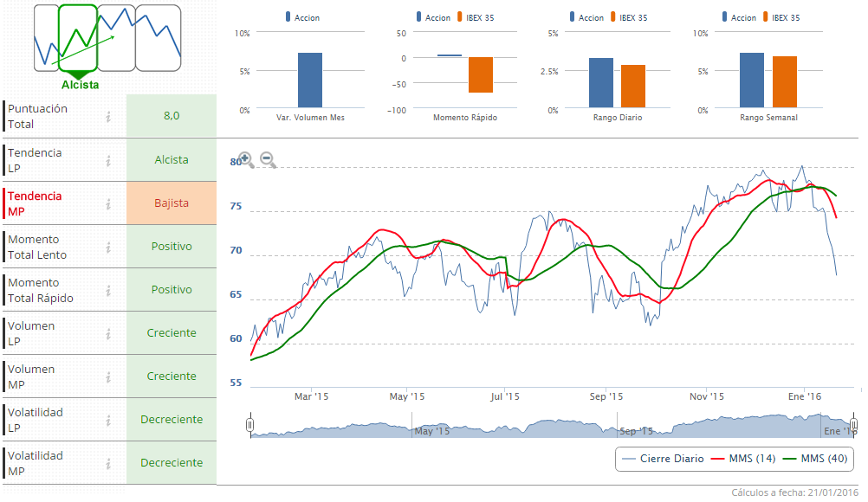The height and width of the screenshot is (502, 868).
Task: Click the blue Accion bar in Rango Semanal
Action: tap(752, 80)
